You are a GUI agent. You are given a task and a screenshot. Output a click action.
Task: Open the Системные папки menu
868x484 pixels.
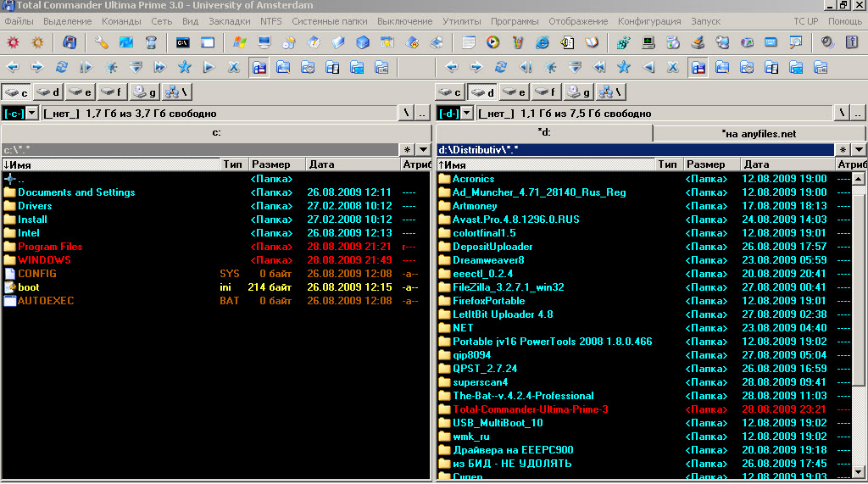point(330,21)
